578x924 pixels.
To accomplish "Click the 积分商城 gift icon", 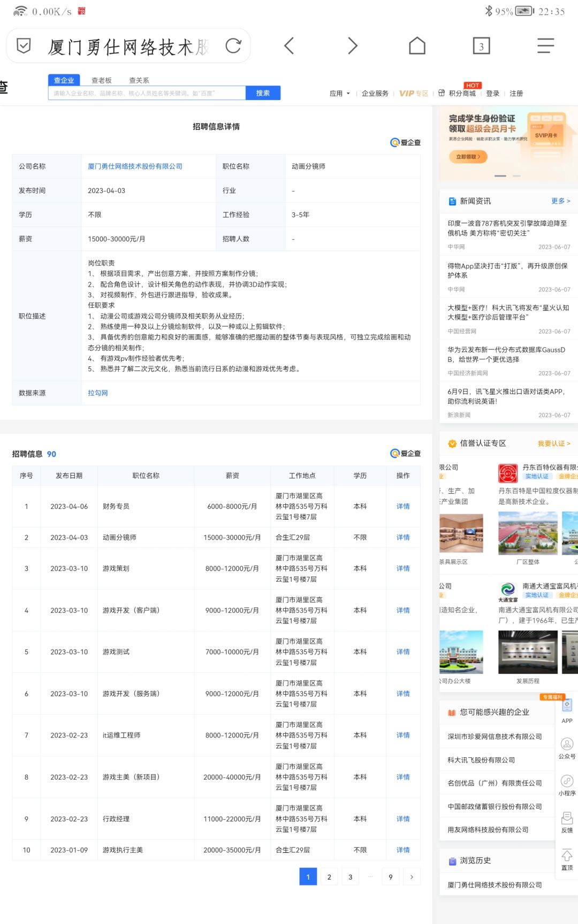I will pos(442,93).
